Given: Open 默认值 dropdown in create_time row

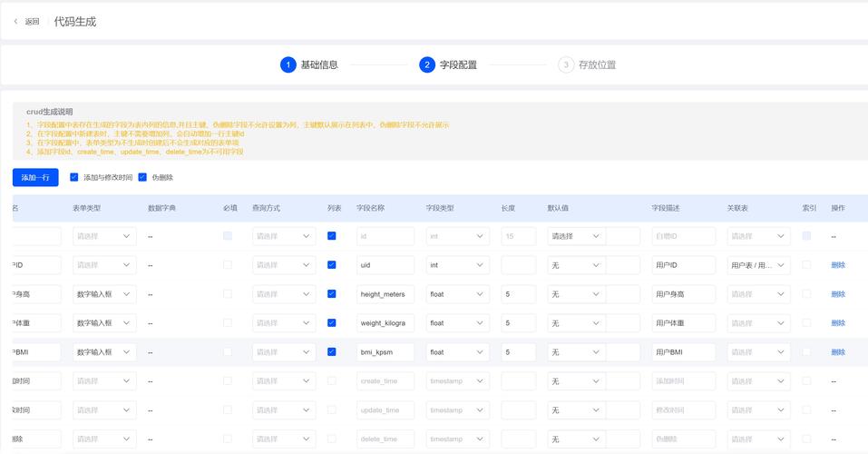Looking at the screenshot, I should coord(576,380).
